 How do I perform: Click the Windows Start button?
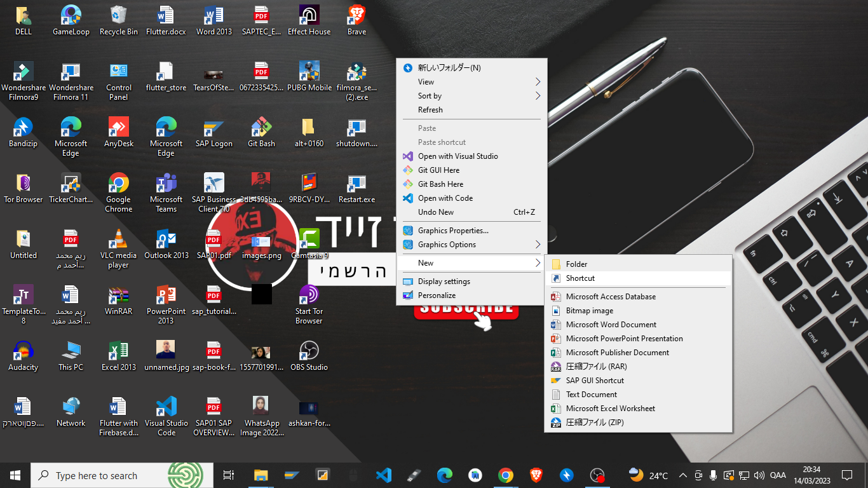(15, 475)
